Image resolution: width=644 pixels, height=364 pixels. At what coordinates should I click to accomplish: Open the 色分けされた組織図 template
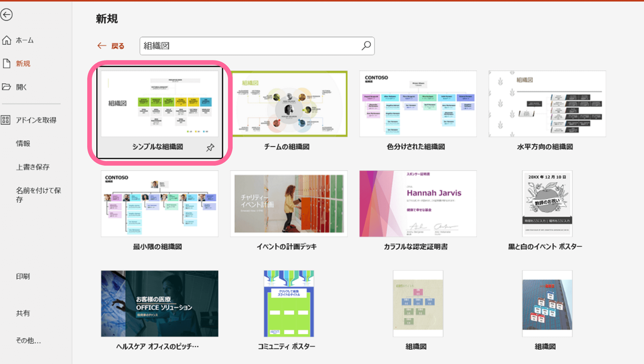pos(418,104)
